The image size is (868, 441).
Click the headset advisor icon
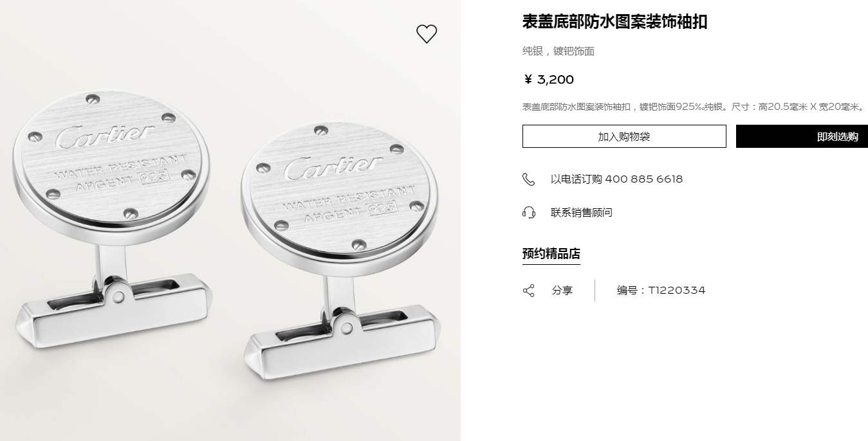tap(529, 213)
